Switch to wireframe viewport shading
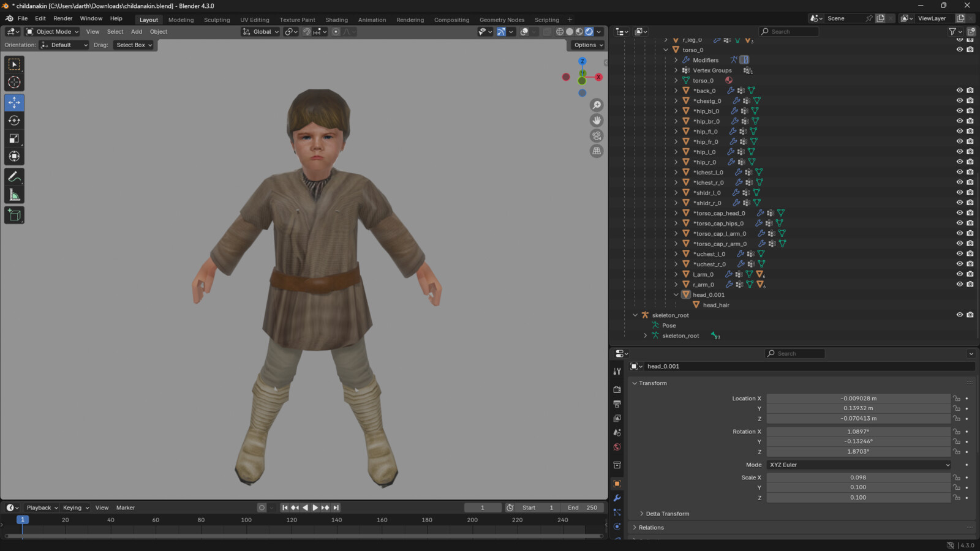 pos(559,32)
